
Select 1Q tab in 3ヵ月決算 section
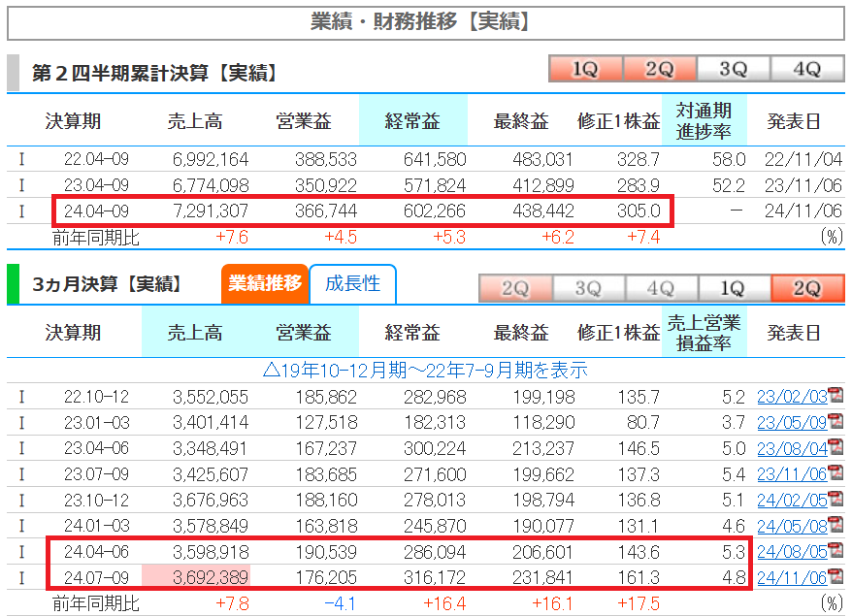pos(734,288)
